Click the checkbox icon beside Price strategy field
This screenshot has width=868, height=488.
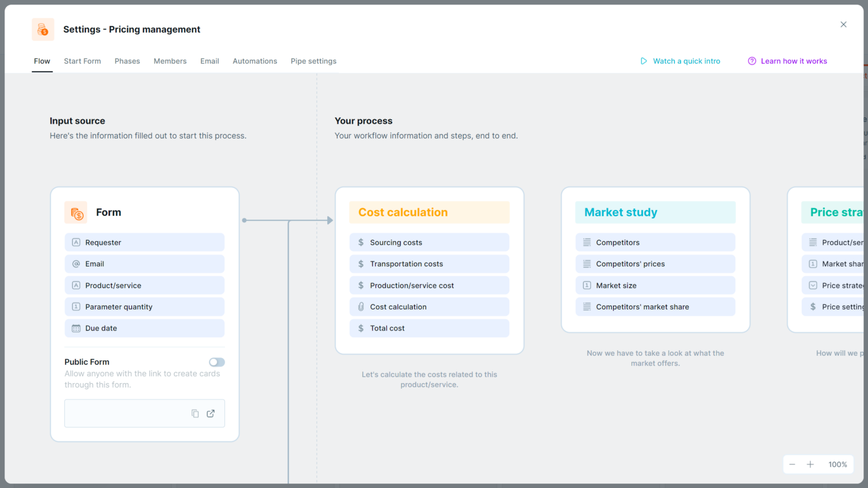813,285
